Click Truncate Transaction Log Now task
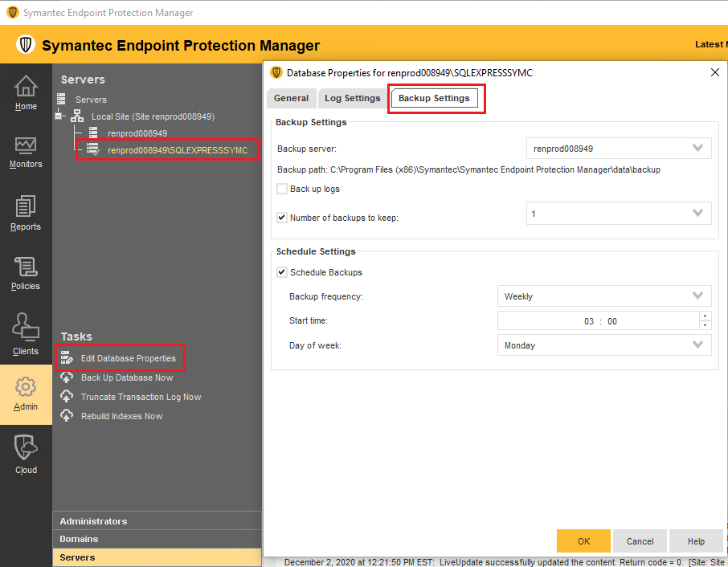Image resolution: width=728 pixels, height=567 pixels. (141, 397)
